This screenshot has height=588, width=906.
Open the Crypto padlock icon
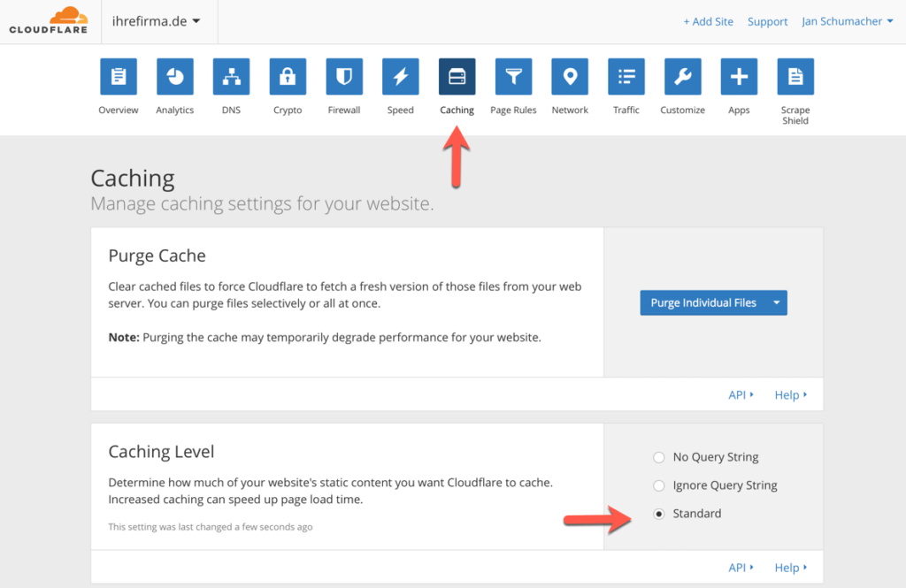(x=288, y=77)
